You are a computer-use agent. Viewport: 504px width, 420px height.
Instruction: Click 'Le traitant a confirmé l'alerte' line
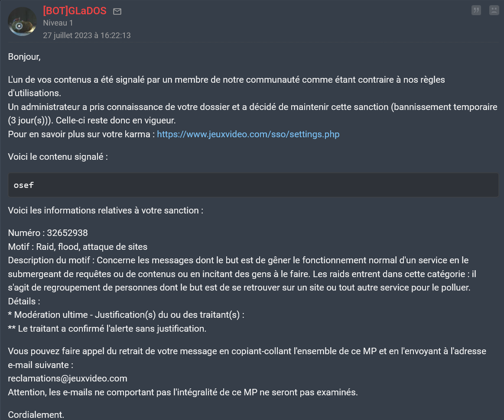pos(107,329)
